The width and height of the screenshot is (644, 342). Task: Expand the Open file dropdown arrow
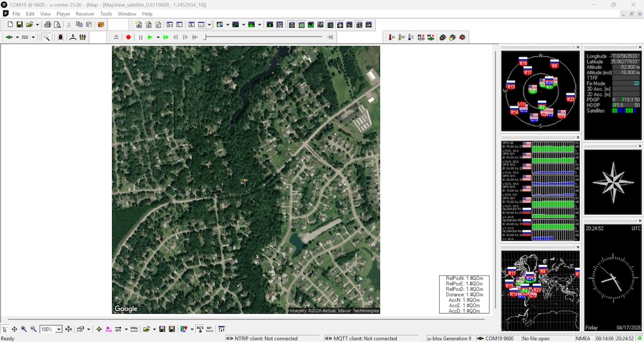[x=37, y=24]
